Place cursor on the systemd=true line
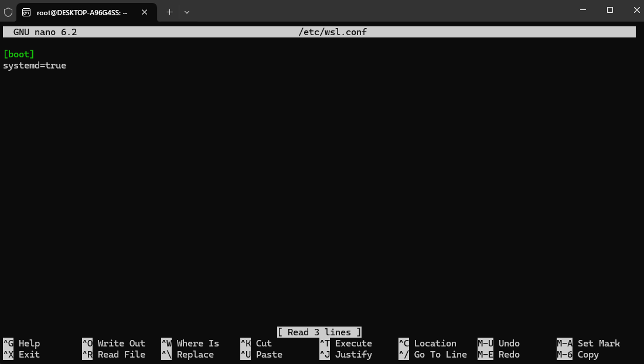 click(x=35, y=66)
